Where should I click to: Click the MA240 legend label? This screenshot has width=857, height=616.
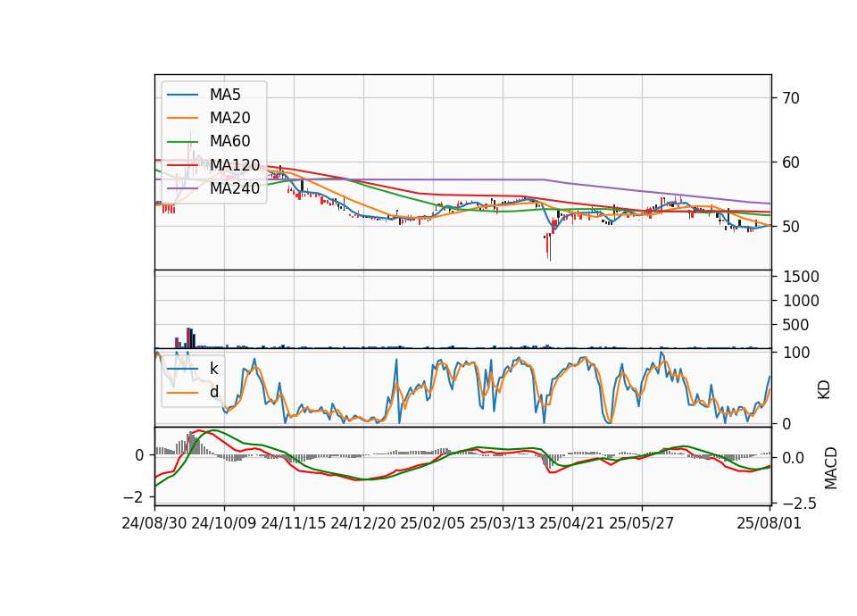pos(235,188)
